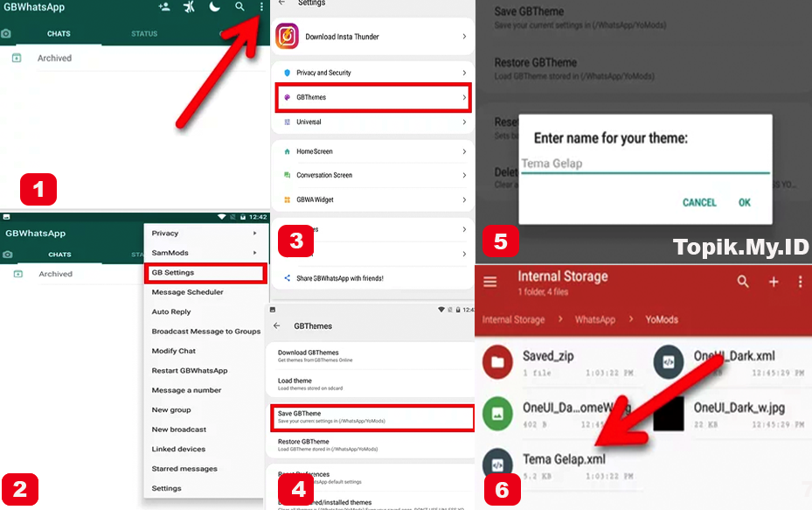
Task: Tap the Universal sliders icon
Action: click(x=288, y=122)
